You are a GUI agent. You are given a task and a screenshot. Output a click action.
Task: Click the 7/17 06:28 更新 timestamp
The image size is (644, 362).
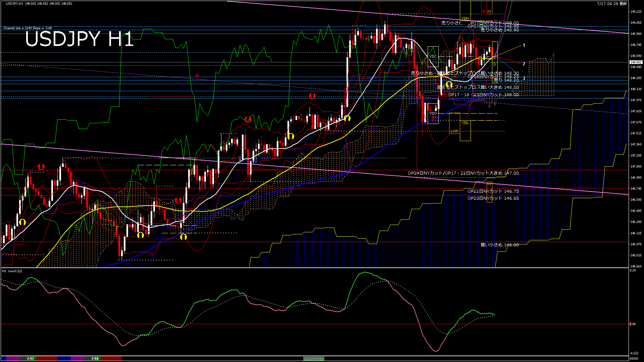point(612,4)
